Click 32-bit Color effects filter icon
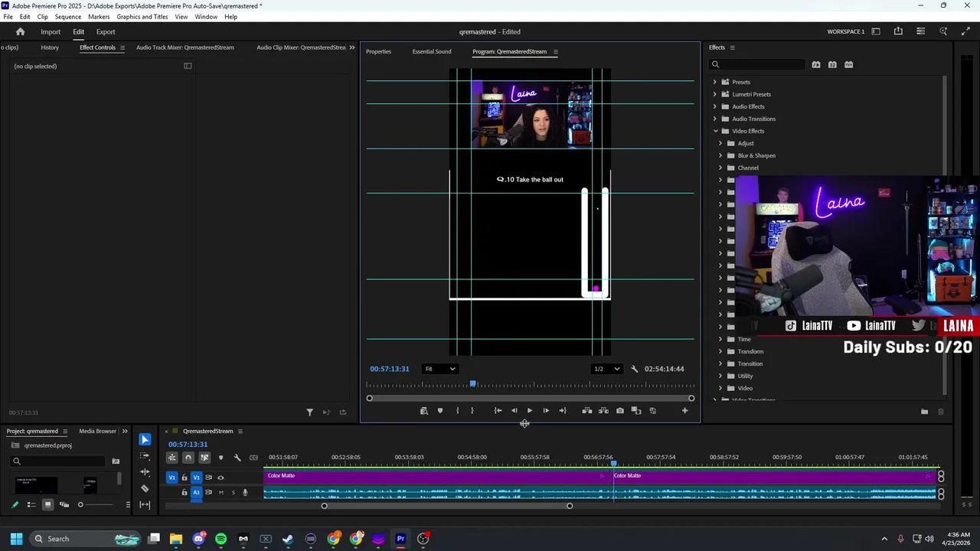This screenshot has height=551, width=980. tap(832, 64)
